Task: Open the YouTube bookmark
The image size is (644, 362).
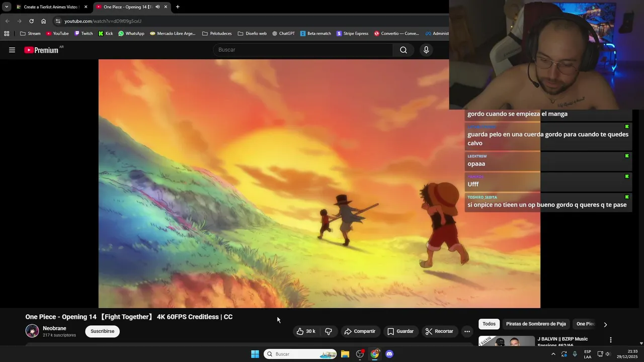Action: point(57,34)
